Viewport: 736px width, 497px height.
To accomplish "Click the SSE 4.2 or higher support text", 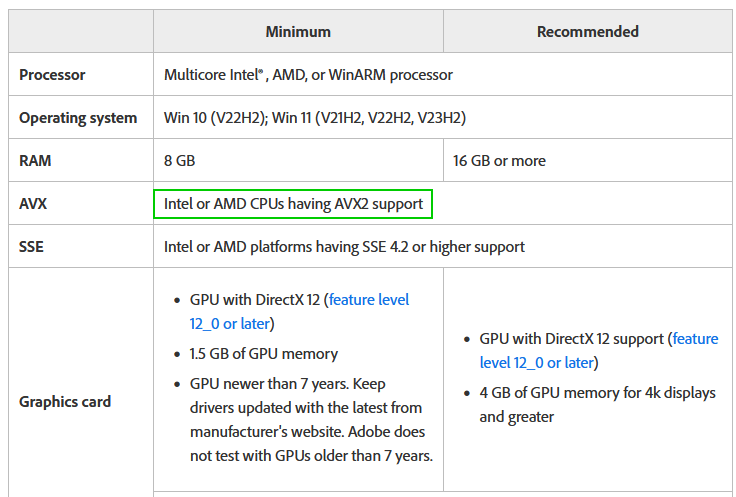I will click(344, 247).
